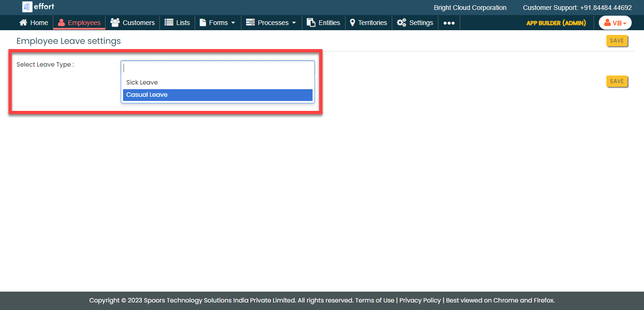The image size is (644, 310).
Task: Click the Entities icon in navbar
Action: [x=311, y=23]
